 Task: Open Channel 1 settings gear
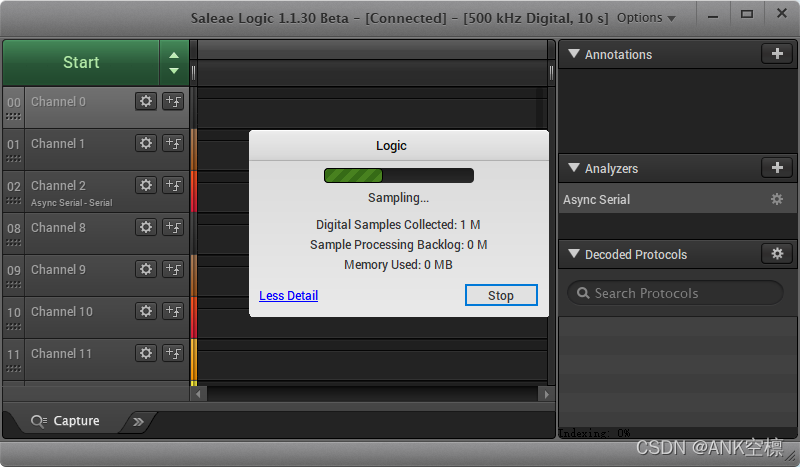coord(146,143)
